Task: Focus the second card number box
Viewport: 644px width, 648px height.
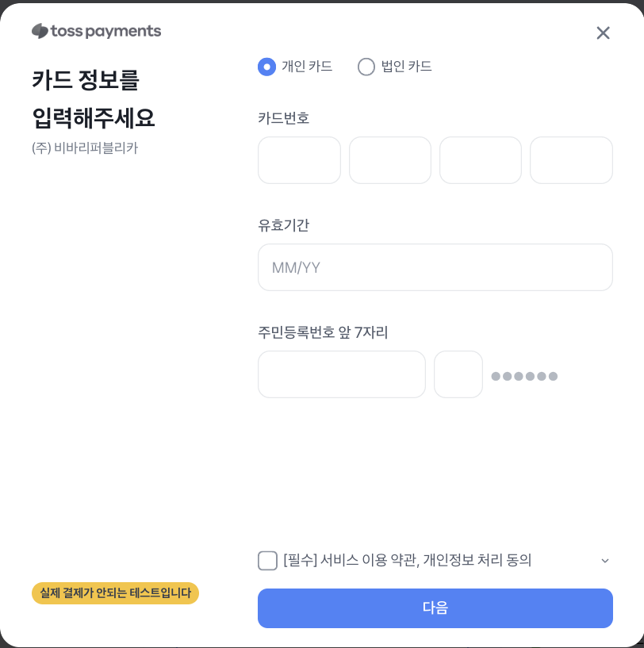Action: 389,160
